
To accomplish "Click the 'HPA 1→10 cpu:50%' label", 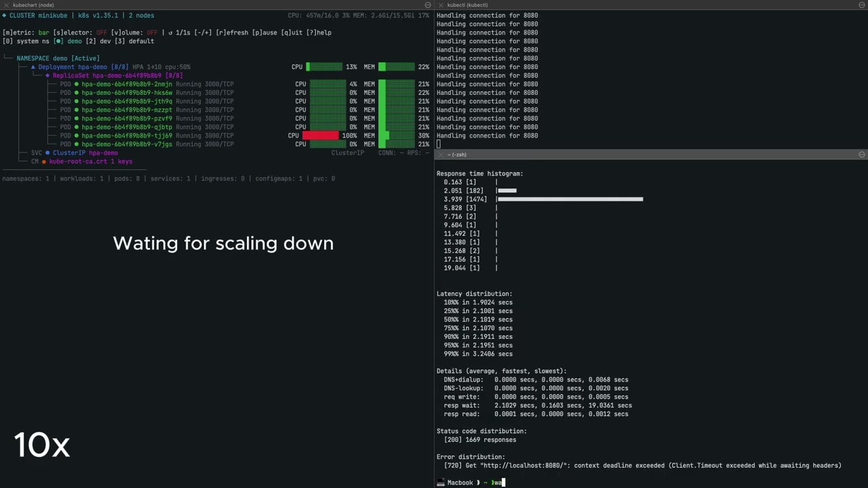I will (161, 67).
